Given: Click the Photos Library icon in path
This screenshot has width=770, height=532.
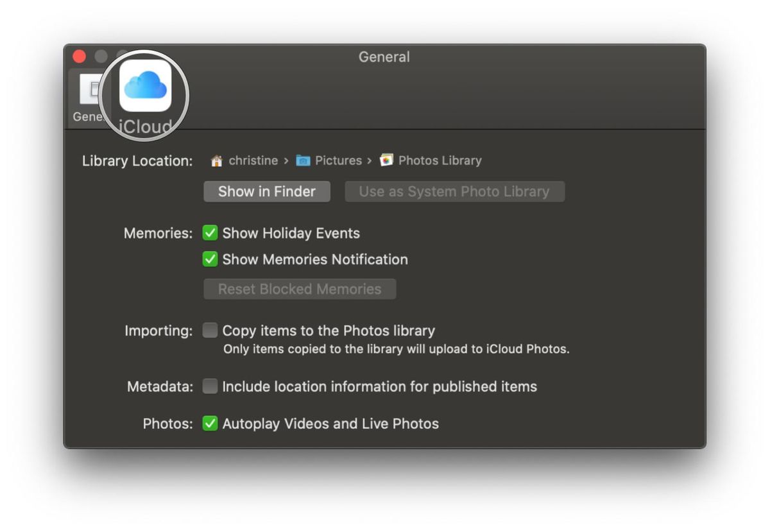Looking at the screenshot, I should point(386,160).
